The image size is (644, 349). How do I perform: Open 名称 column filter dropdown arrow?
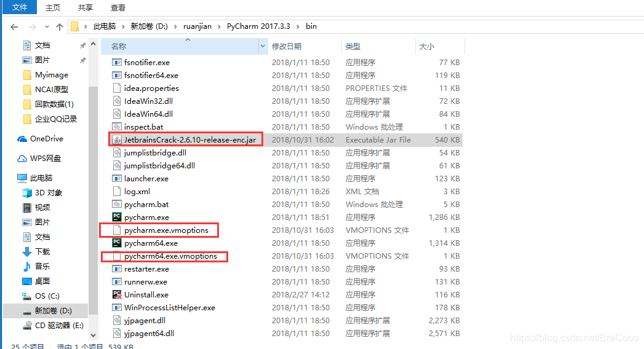[263, 46]
